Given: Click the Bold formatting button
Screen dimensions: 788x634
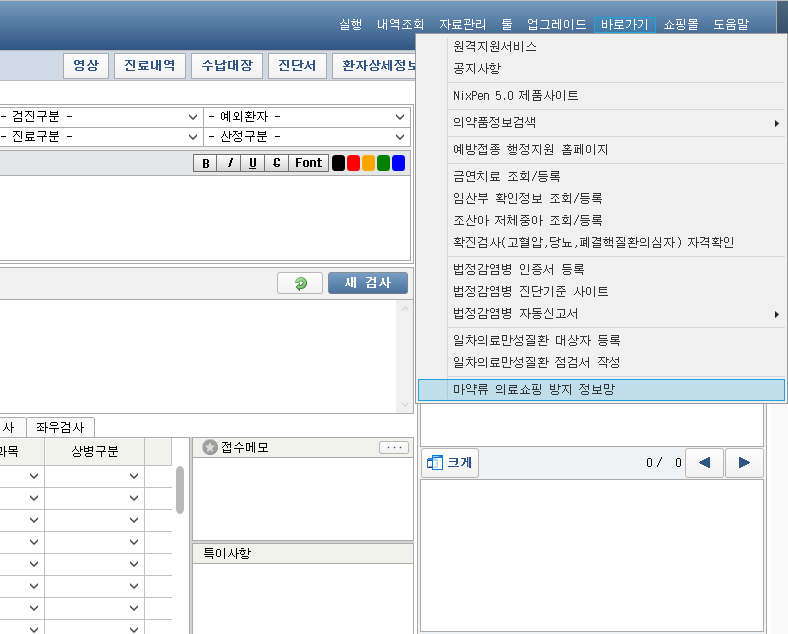Looking at the screenshot, I should (206, 163).
